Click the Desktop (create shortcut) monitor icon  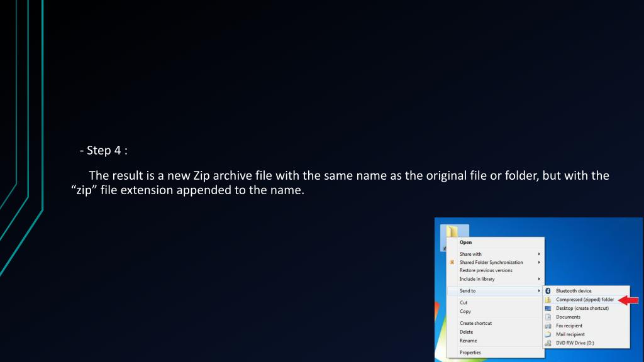(x=548, y=308)
